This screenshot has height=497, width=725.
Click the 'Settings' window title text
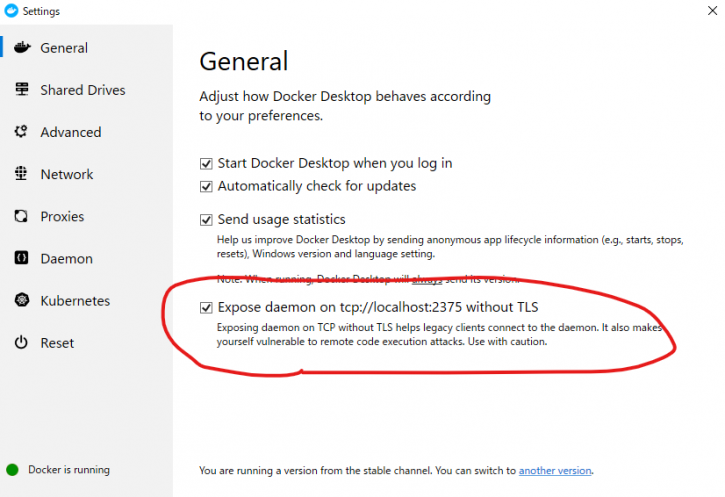41,11
